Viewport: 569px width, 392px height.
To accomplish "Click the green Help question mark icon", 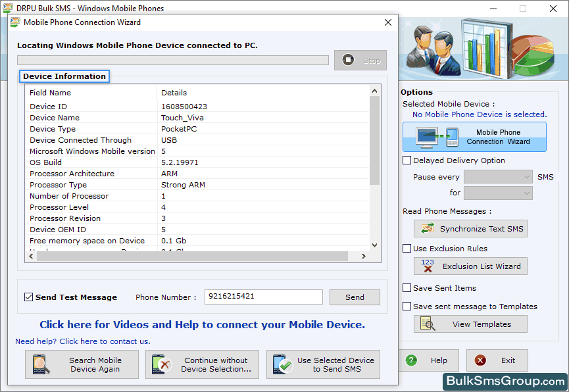I will coord(411,360).
